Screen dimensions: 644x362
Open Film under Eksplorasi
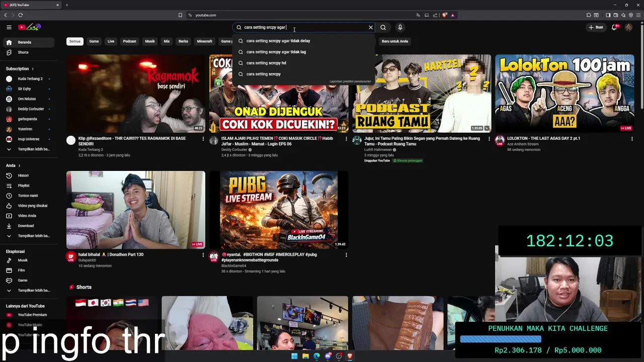point(28,270)
